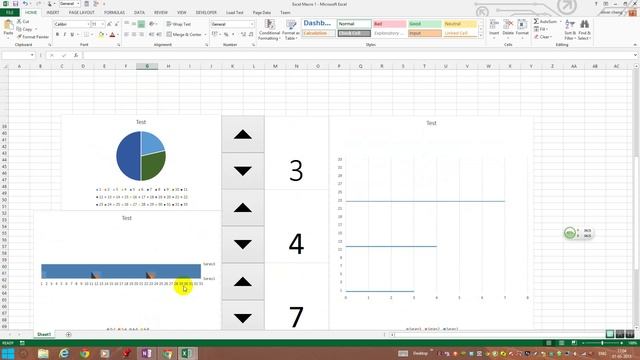
Task: Click the Fill Color bucket icon
Action: point(101,35)
